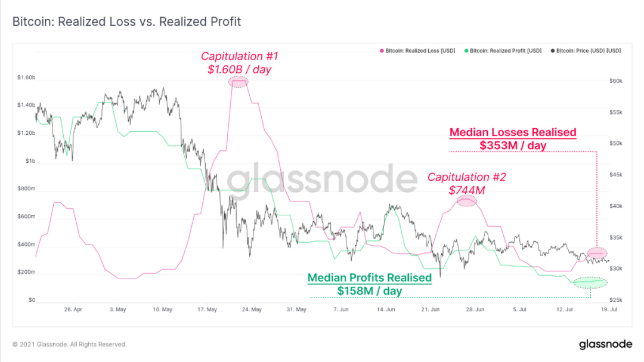Click the pink Realized Loss legend dot
The height and width of the screenshot is (362, 644).
point(382,51)
